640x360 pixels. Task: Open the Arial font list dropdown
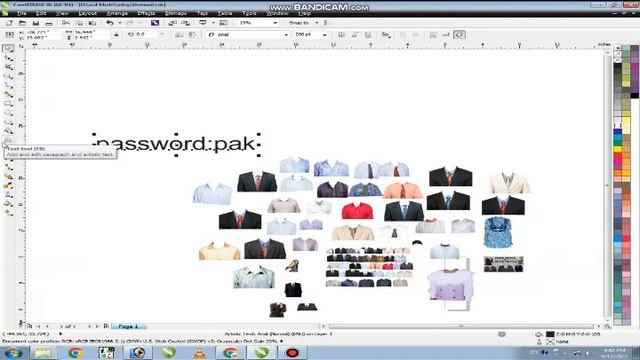tap(286, 35)
